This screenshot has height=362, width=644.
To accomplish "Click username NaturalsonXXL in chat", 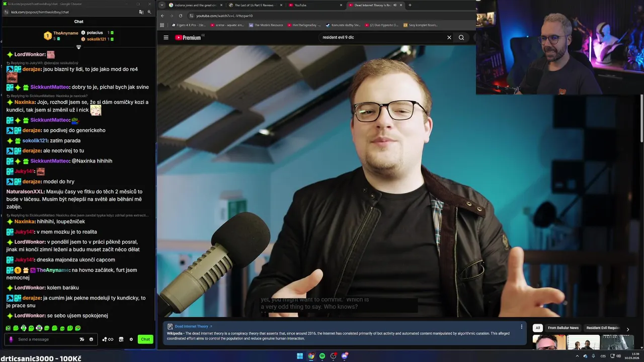I will 25,192.
